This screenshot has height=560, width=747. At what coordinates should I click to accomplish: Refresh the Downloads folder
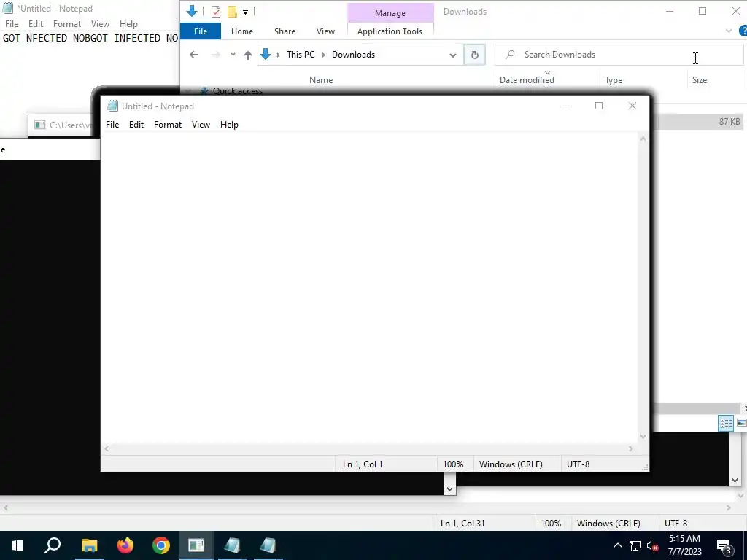pyautogui.click(x=474, y=55)
